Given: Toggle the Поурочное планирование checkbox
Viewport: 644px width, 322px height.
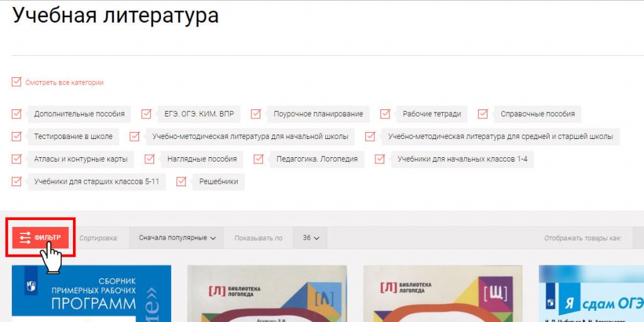Looking at the screenshot, I should point(256,114).
